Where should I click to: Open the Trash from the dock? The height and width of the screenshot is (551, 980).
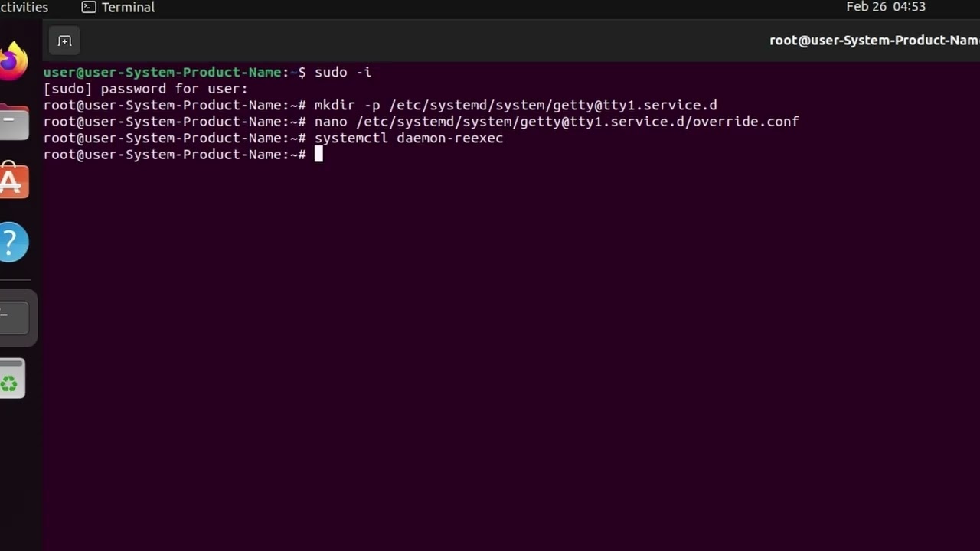pyautogui.click(x=11, y=379)
